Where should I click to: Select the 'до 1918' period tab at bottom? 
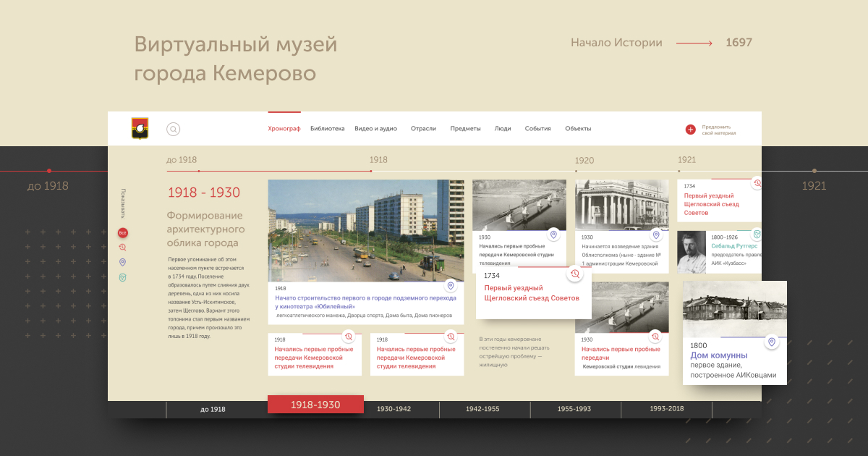(x=213, y=410)
